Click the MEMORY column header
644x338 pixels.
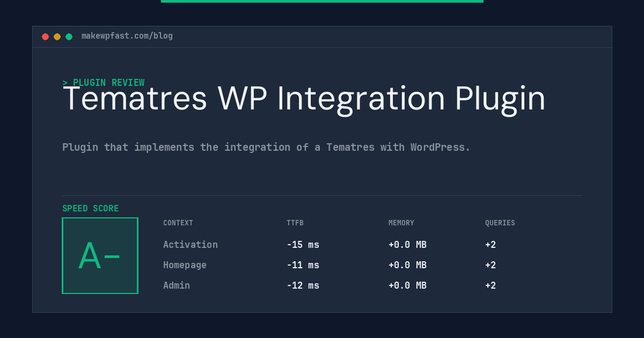coord(401,223)
